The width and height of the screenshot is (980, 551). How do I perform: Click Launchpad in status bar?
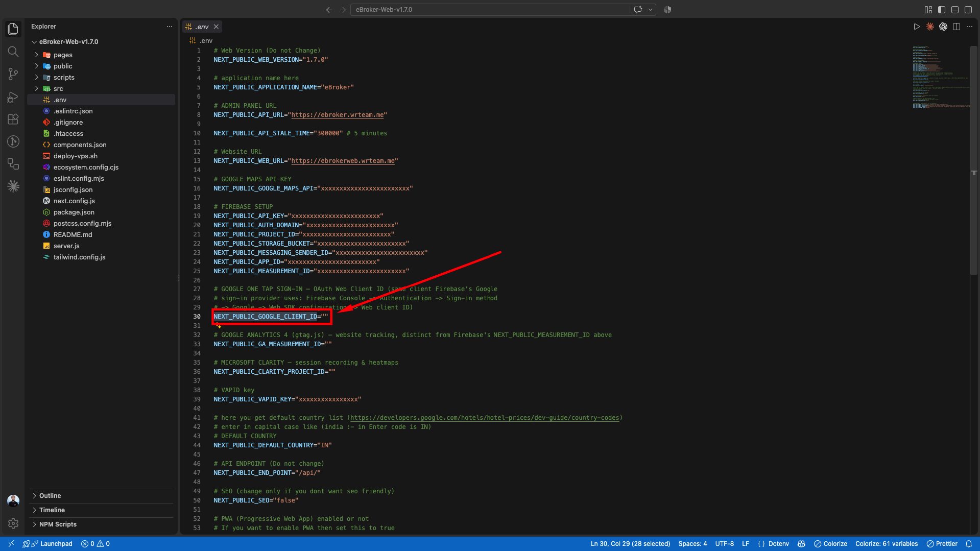47,544
